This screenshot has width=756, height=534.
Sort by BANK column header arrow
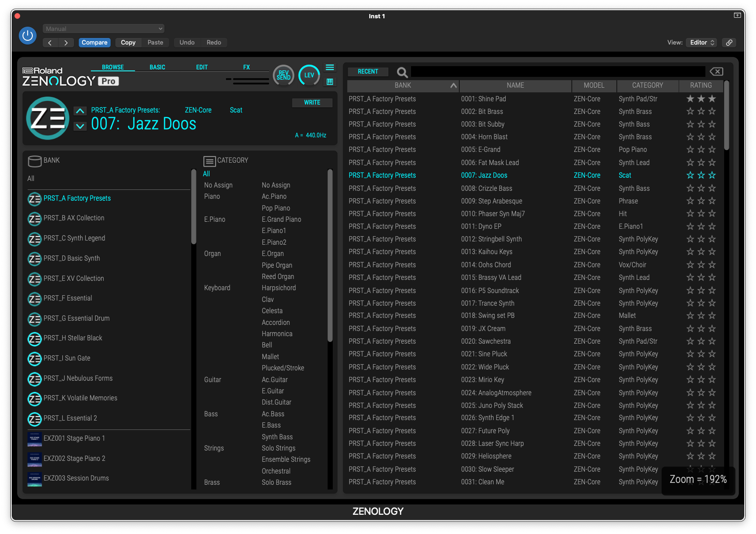[x=453, y=85]
